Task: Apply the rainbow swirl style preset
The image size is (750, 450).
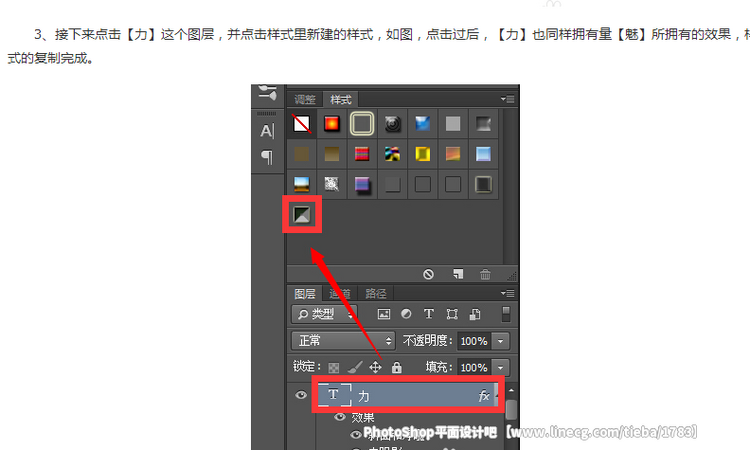Action: (392, 154)
